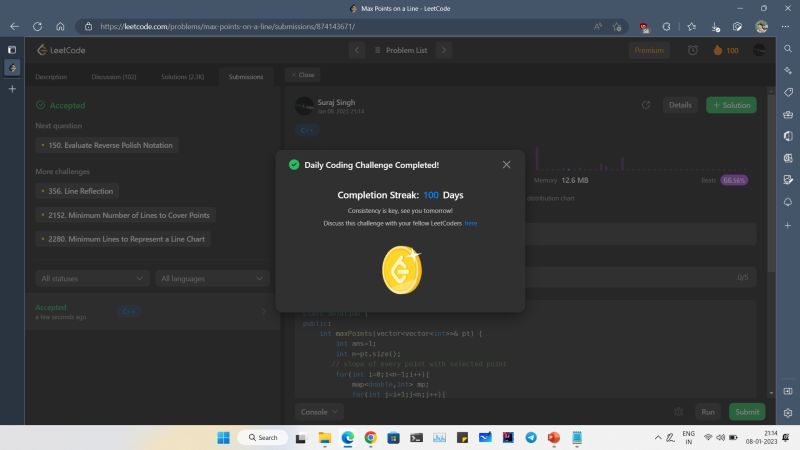Expand the Console panel
Image resolution: width=800 pixels, height=450 pixels.
coord(320,411)
